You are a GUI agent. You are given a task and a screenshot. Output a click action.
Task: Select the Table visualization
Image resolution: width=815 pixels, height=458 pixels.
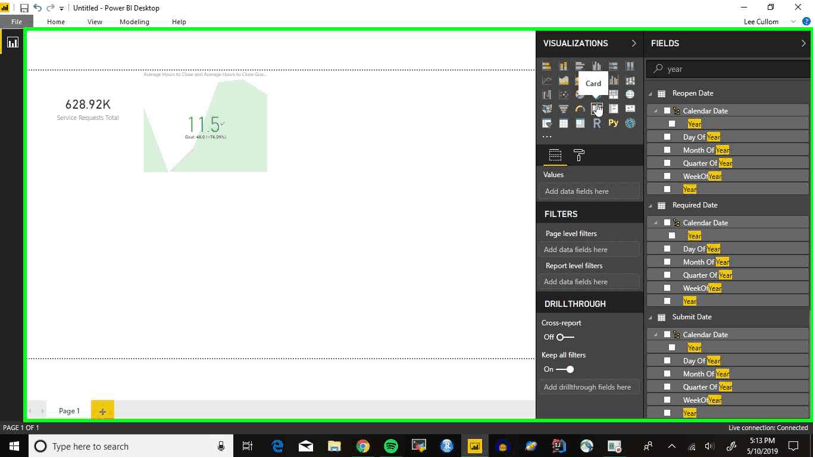click(x=563, y=124)
